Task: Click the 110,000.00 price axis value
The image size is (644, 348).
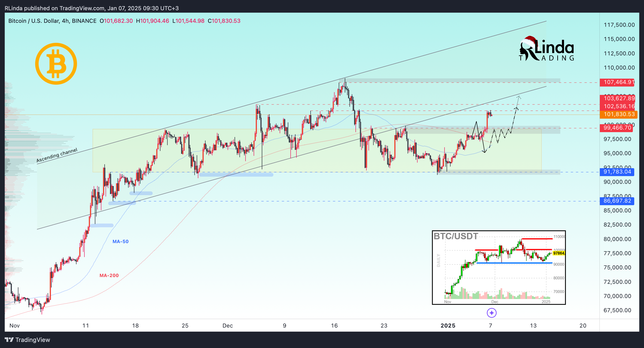Action: pos(619,67)
